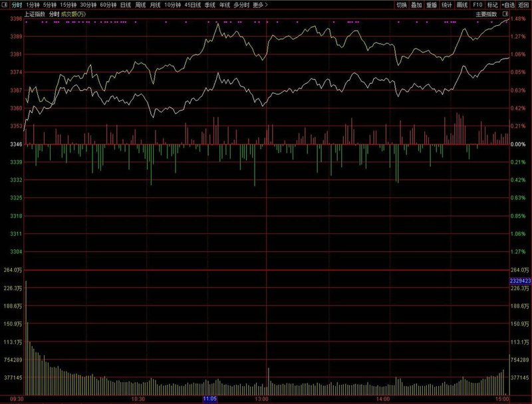
Task: Select the 多分时 multi-day view
Action: tap(241, 5)
